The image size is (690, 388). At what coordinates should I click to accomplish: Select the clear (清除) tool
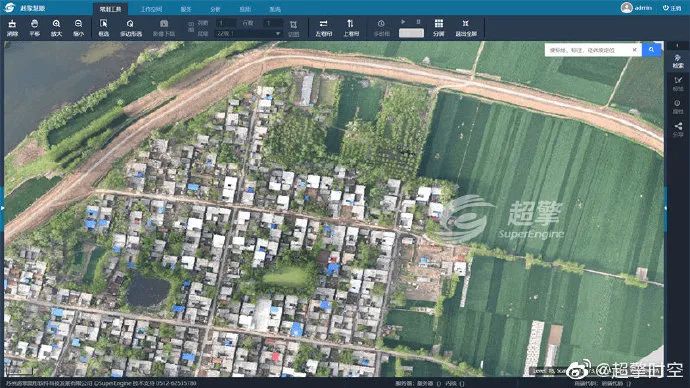[x=12, y=28]
